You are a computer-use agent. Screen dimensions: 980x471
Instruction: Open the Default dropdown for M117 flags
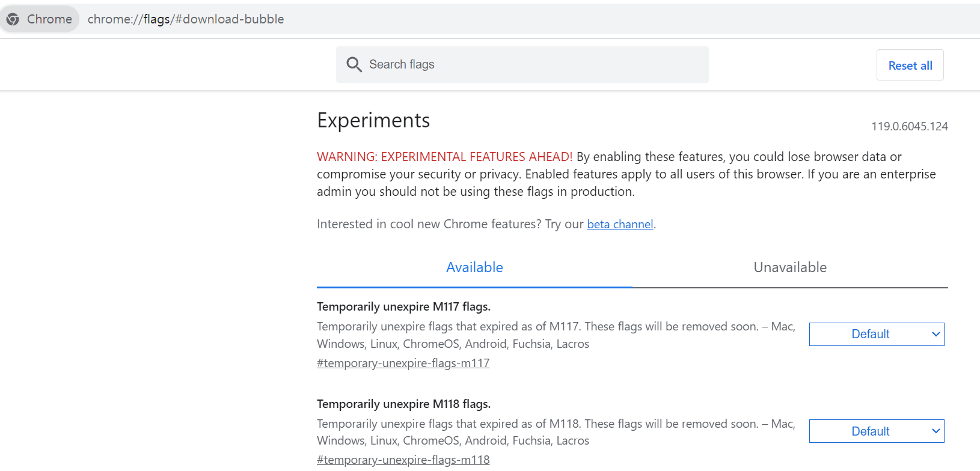(877, 334)
